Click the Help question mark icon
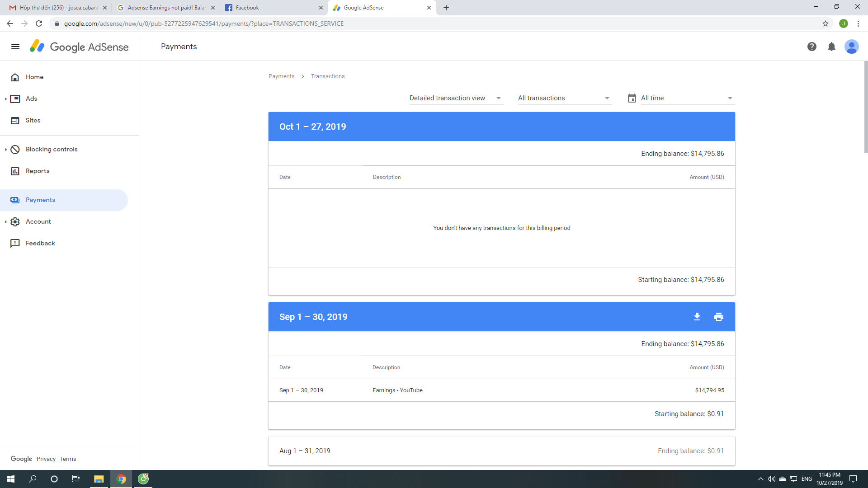The width and height of the screenshot is (868, 488). click(x=811, y=47)
